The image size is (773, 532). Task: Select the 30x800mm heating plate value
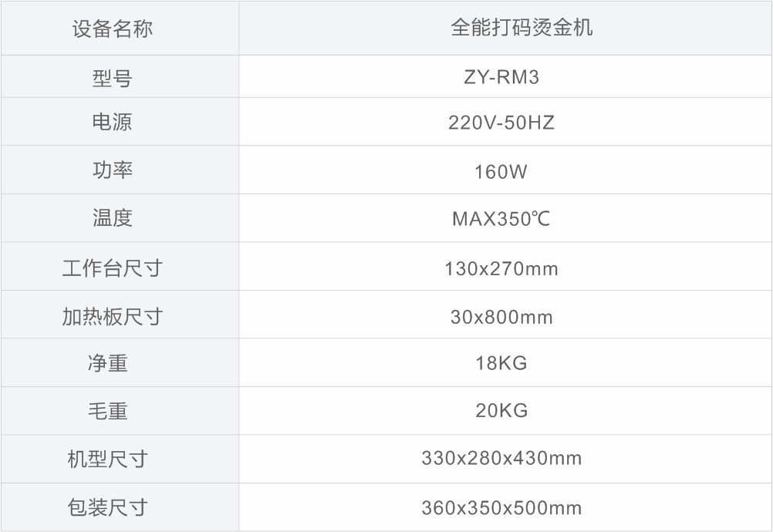click(501, 317)
